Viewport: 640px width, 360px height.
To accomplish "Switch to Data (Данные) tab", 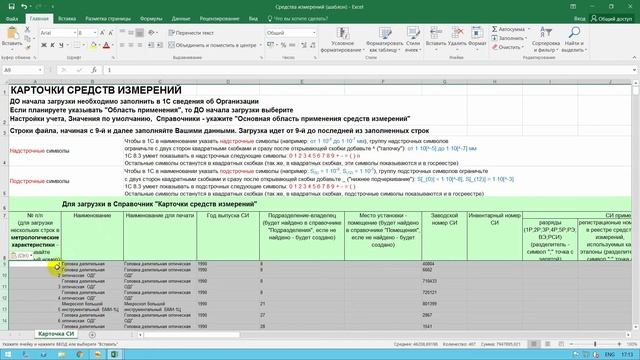I will tap(181, 19).
